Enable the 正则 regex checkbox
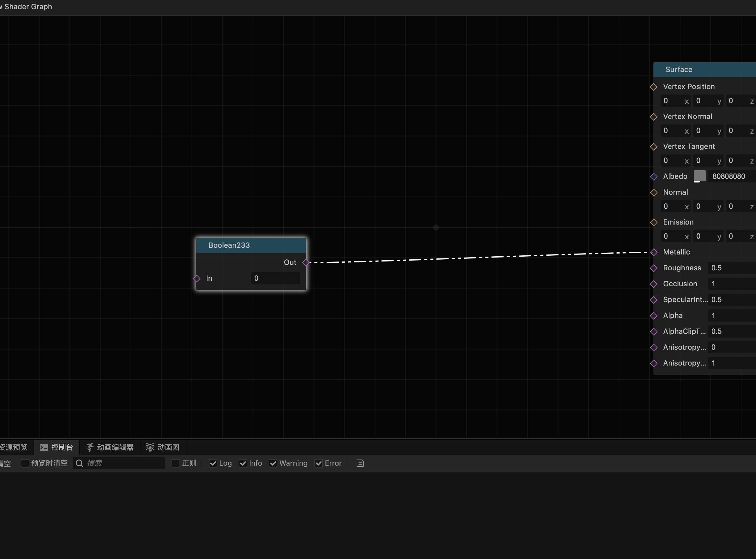Image resolution: width=756 pixels, height=559 pixels. point(176,463)
